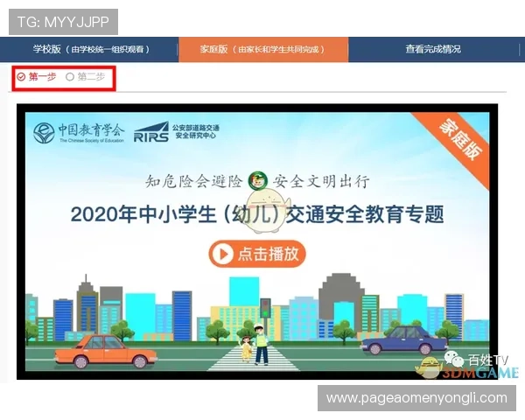525x420 pixels.
Task: Select the 家庭版 tab
Action: [x=263, y=49]
